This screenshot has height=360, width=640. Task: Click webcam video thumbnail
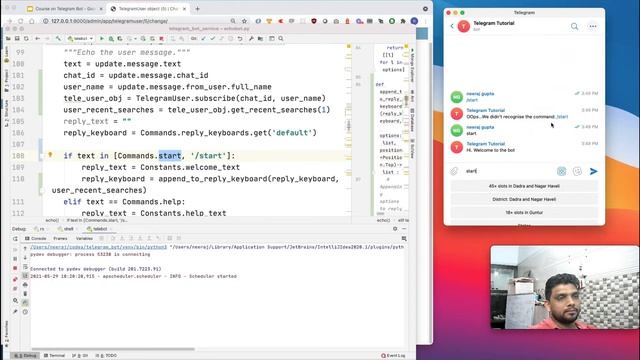click(x=565, y=287)
